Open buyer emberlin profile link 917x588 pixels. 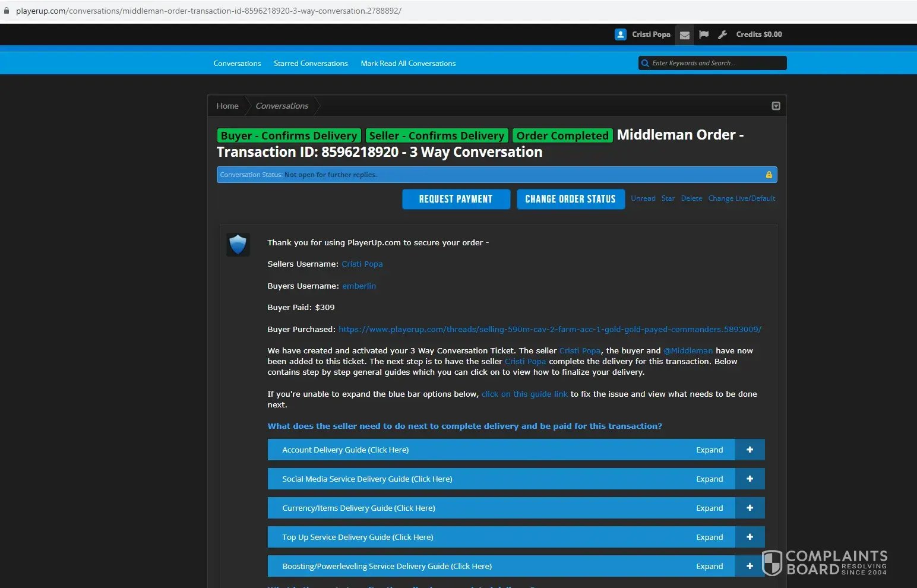point(359,286)
